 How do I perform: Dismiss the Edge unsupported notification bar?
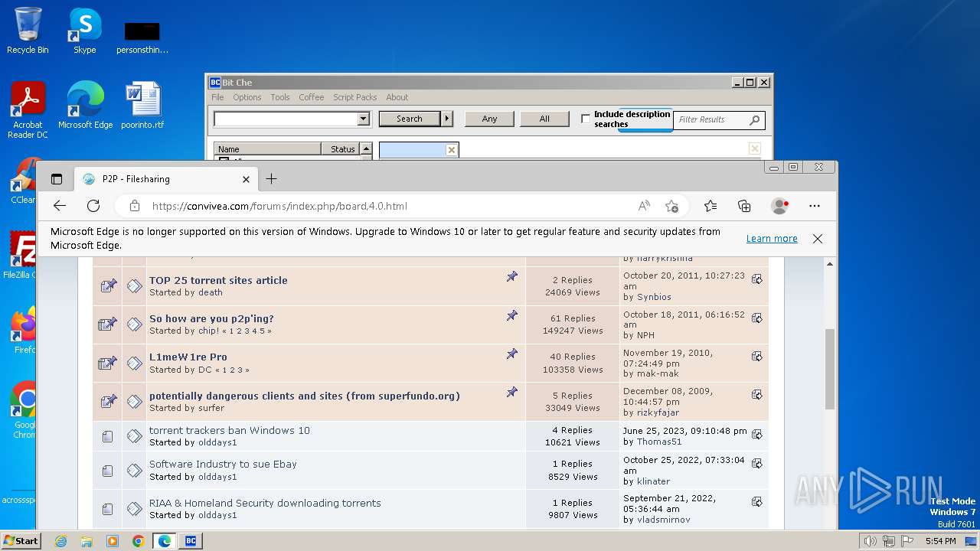[x=818, y=239]
